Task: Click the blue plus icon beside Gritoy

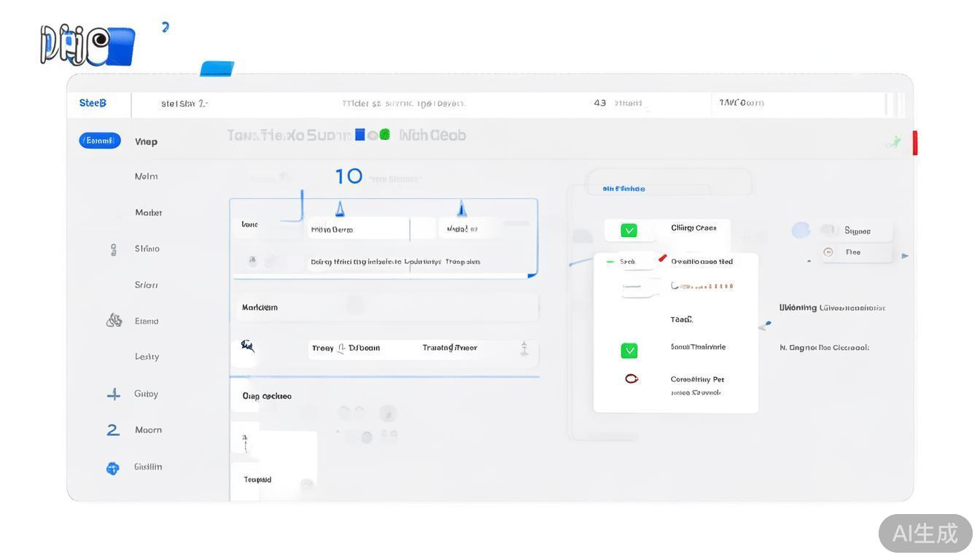Action: pyautogui.click(x=113, y=394)
